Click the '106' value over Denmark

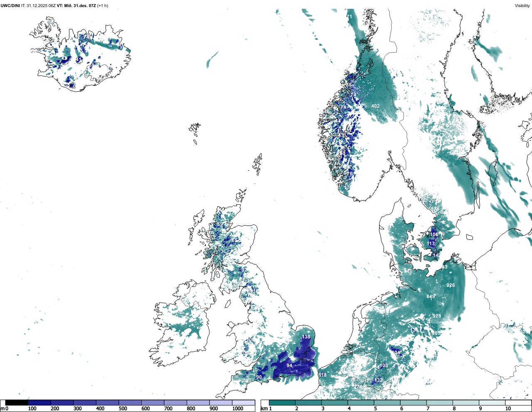coord(434,234)
